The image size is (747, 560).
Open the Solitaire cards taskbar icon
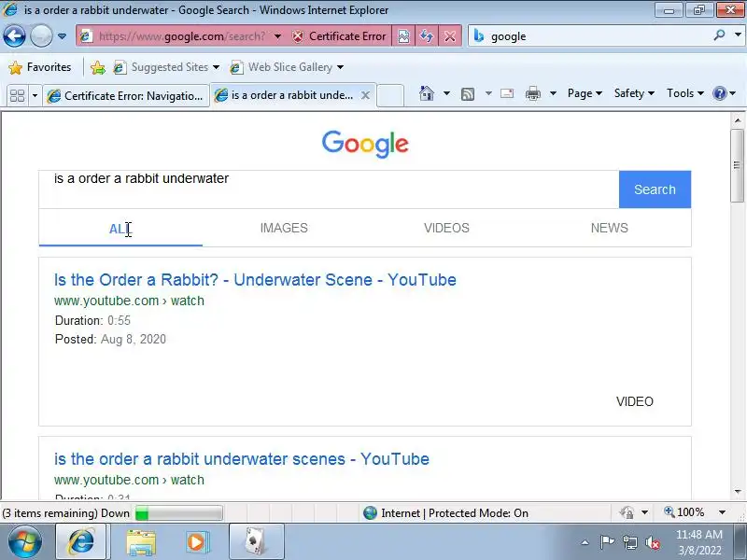[x=257, y=541]
